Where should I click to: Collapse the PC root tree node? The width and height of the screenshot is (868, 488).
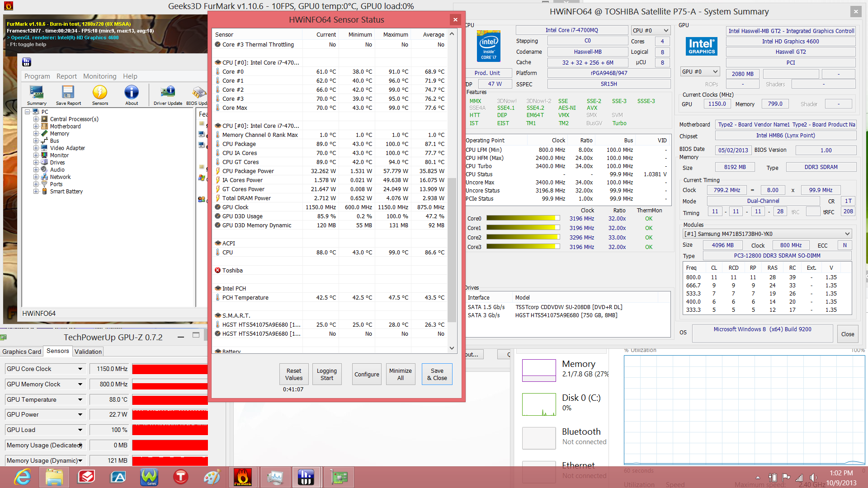tap(28, 112)
